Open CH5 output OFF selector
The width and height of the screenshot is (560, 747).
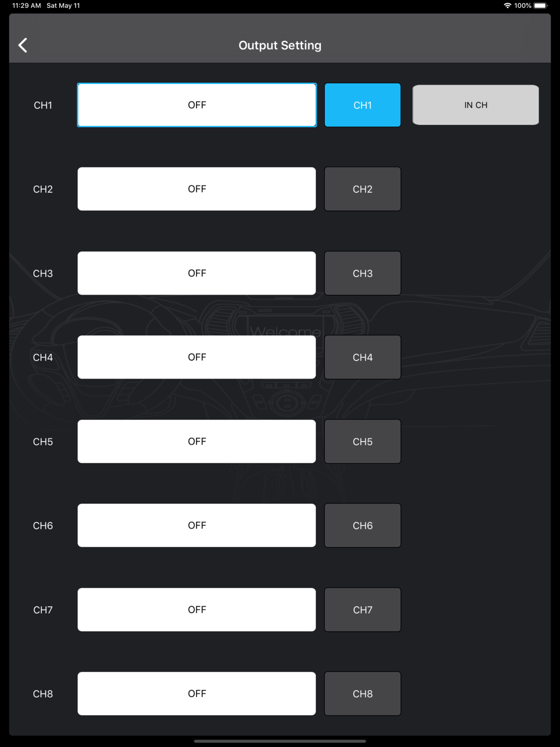(x=197, y=441)
